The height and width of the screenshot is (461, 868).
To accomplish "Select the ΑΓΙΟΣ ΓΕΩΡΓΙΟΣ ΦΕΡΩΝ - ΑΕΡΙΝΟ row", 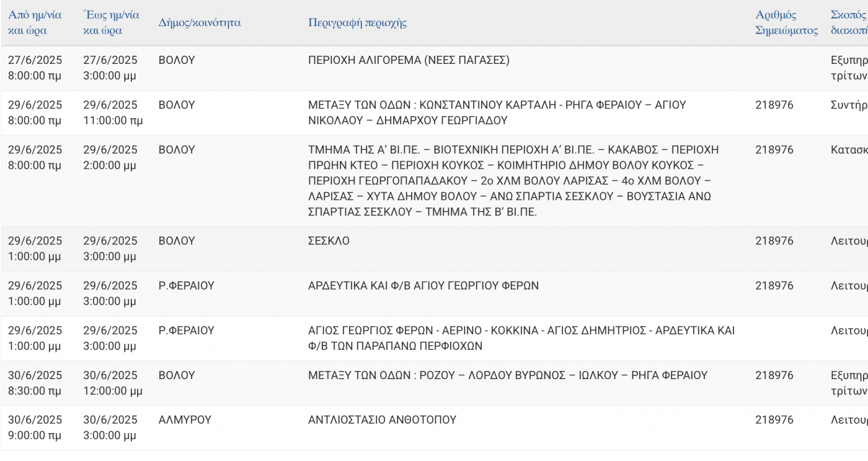I will (x=434, y=338).
